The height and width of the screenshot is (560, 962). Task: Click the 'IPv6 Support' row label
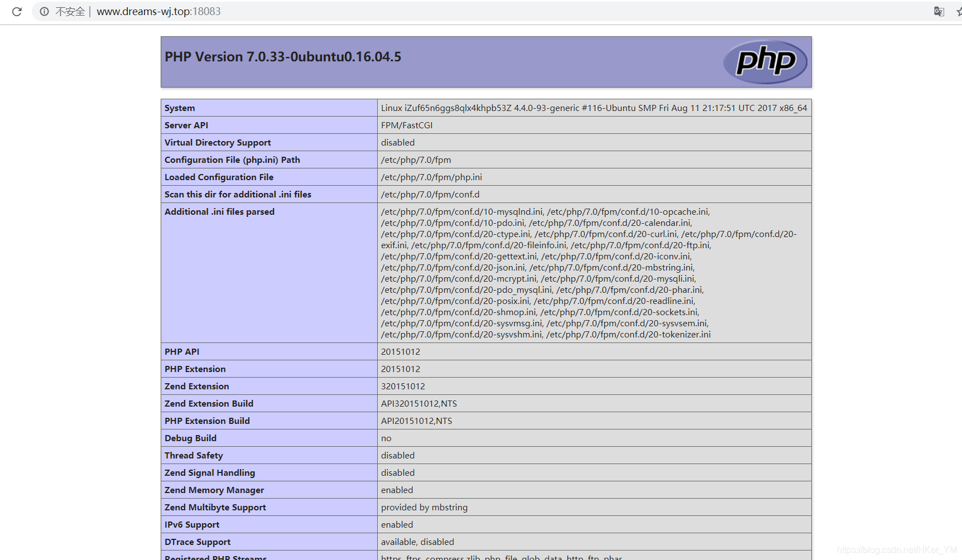coord(192,525)
